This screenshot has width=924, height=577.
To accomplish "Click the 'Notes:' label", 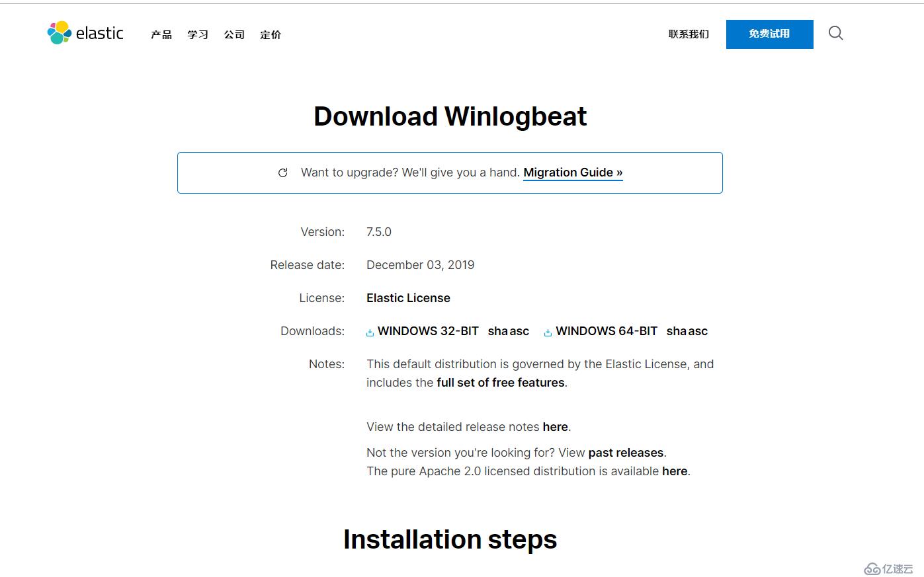I will (x=327, y=364).
